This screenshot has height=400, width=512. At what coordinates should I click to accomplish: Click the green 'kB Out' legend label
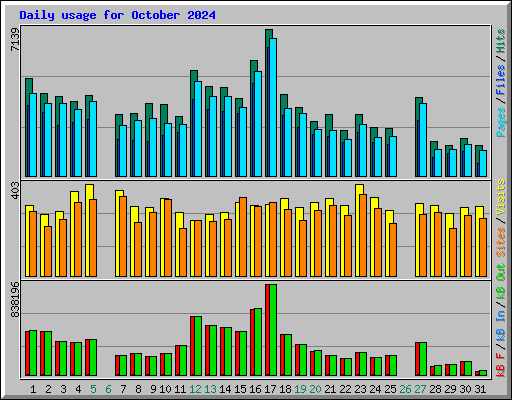(x=500, y=281)
